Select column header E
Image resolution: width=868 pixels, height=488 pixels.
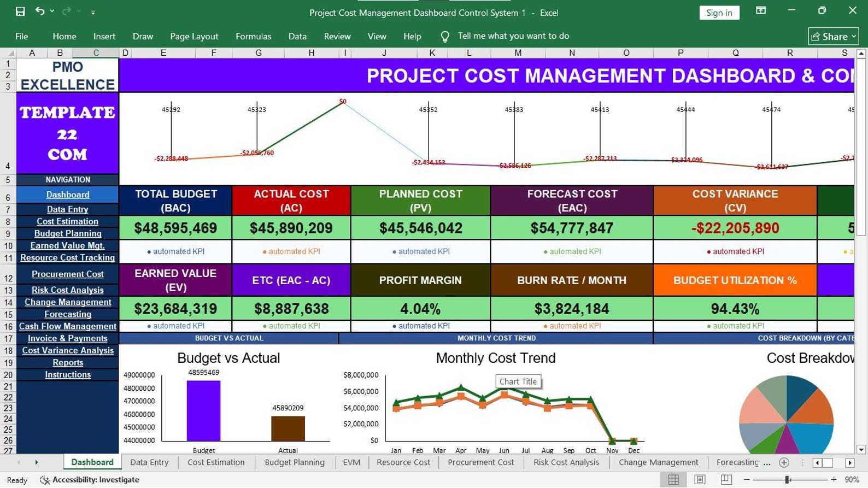(163, 53)
